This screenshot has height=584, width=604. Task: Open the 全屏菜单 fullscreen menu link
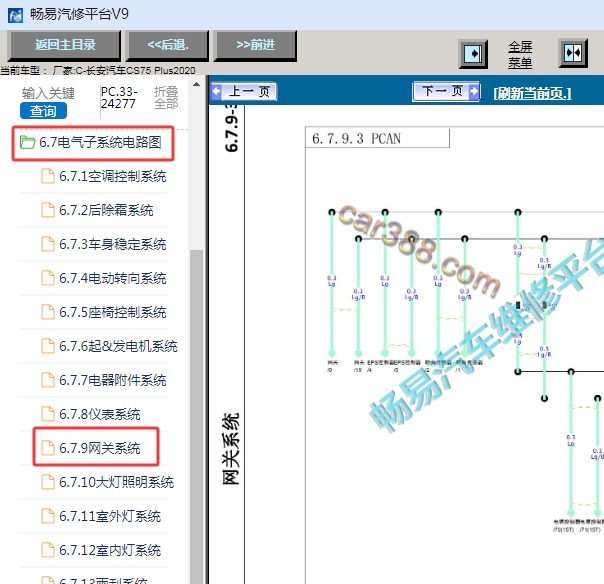click(520, 55)
